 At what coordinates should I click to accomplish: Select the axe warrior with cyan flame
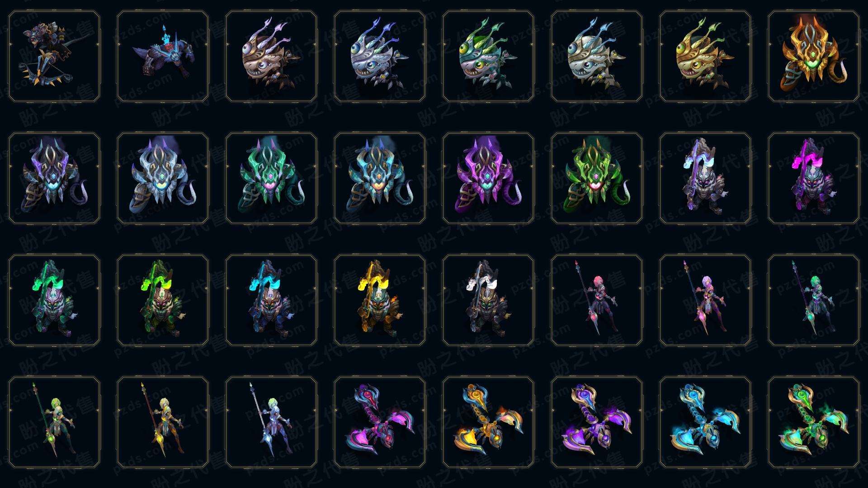[x=271, y=300]
